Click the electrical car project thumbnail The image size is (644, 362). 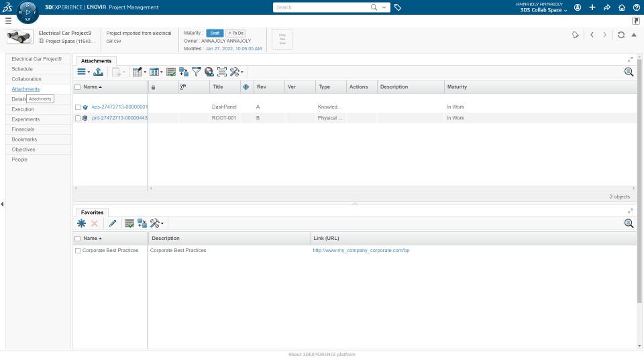(19, 37)
